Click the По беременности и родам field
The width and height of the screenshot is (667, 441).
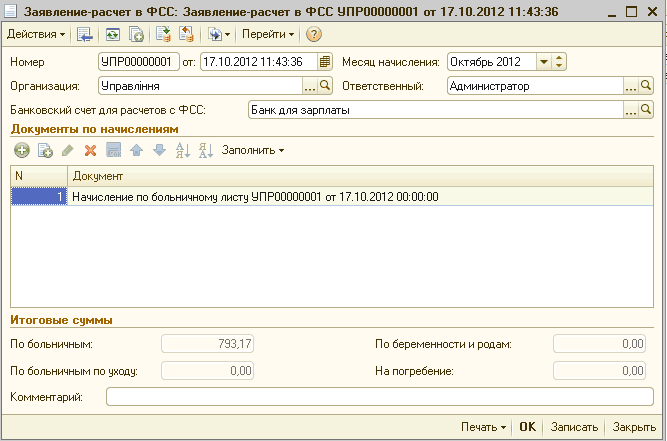[599, 344]
